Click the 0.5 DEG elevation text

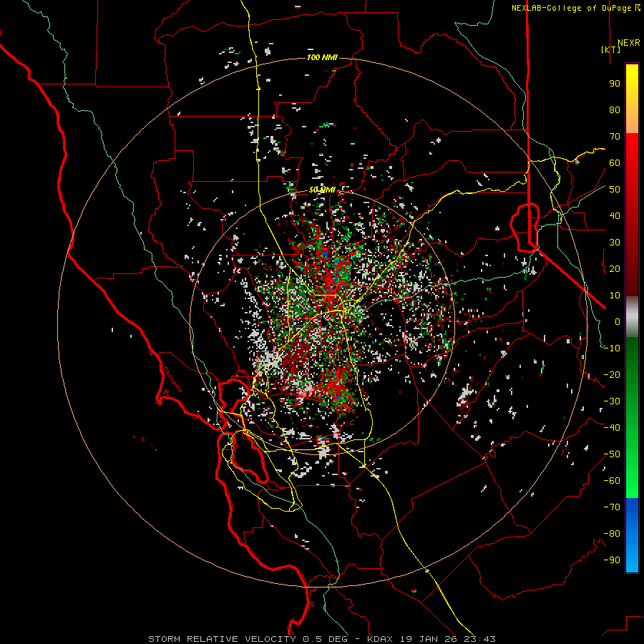[325, 639]
